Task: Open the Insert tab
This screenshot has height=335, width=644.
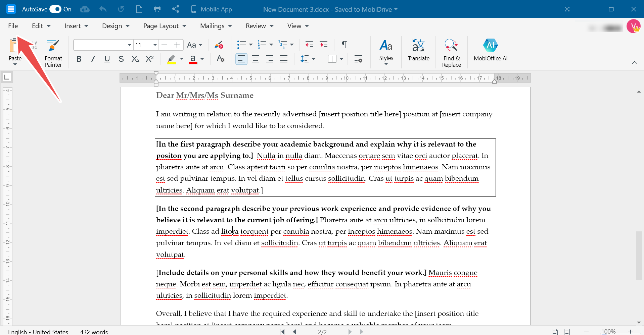Action: pyautogui.click(x=76, y=26)
